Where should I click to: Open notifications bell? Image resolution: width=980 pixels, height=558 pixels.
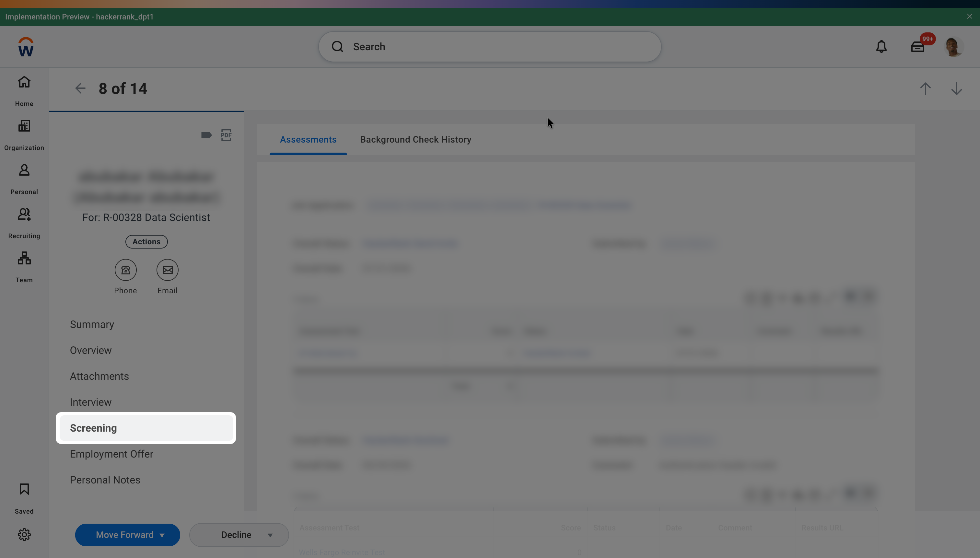(881, 47)
